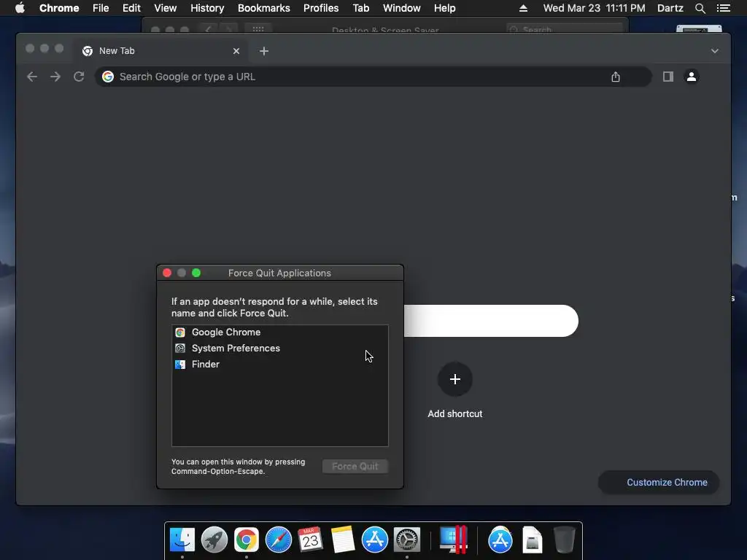This screenshot has height=560, width=747.
Task: Close the New Tab tab
Action: coord(236,51)
